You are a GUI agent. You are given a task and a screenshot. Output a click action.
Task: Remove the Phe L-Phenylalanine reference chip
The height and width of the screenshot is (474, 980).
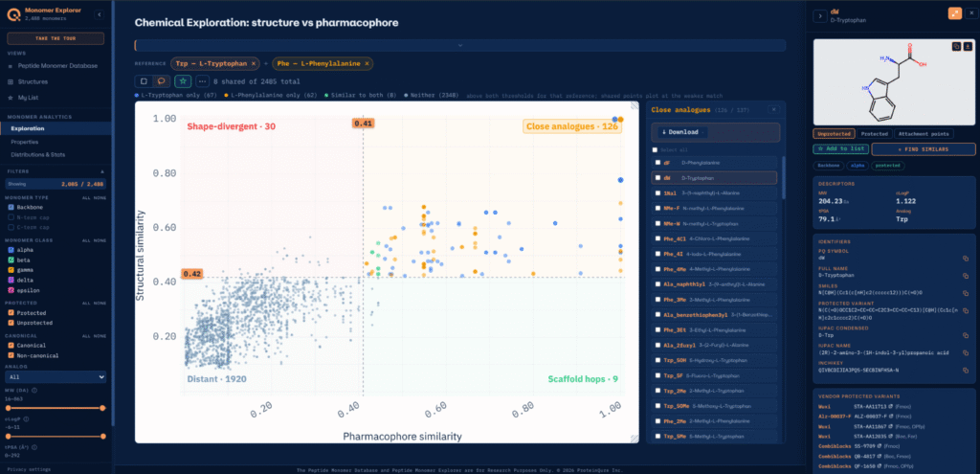tap(367, 63)
